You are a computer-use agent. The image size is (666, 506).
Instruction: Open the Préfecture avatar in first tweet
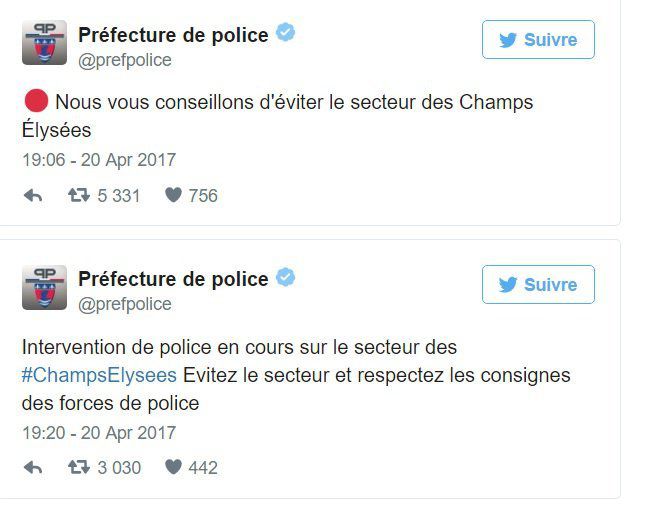(45, 42)
